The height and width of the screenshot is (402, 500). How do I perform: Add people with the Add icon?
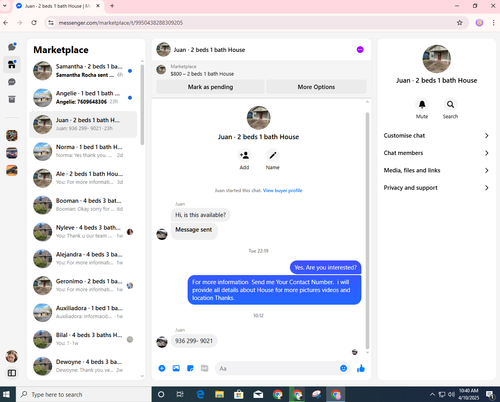[244, 155]
